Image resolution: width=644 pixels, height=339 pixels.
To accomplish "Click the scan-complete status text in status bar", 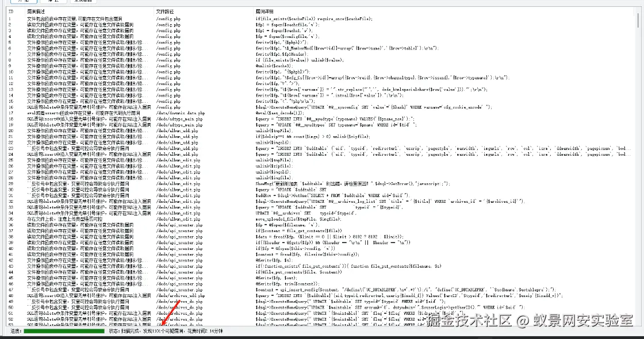I will (x=166, y=331).
